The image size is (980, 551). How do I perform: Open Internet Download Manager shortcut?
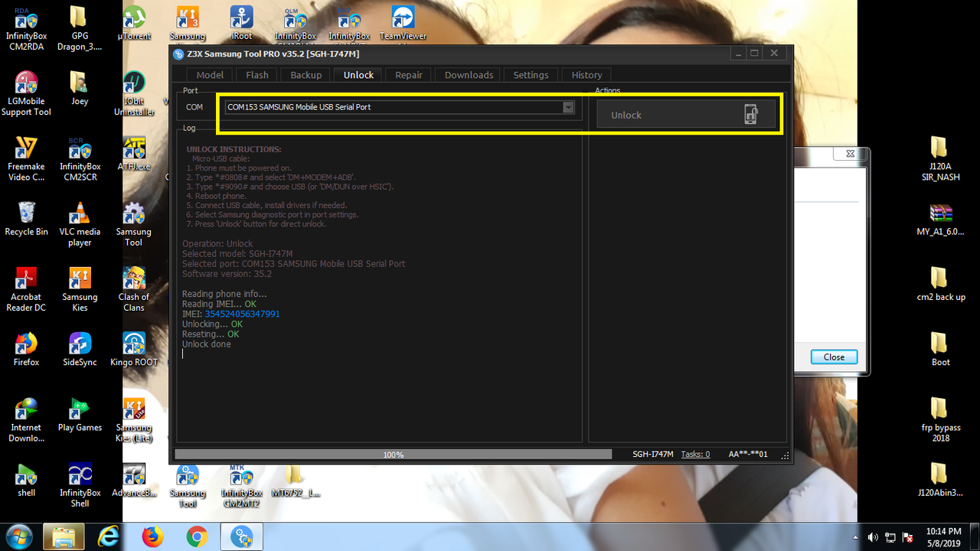click(26, 420)
